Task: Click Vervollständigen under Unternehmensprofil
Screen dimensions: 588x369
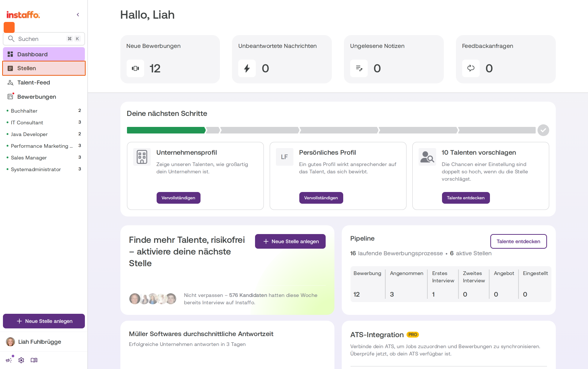Action: (179, 198)
